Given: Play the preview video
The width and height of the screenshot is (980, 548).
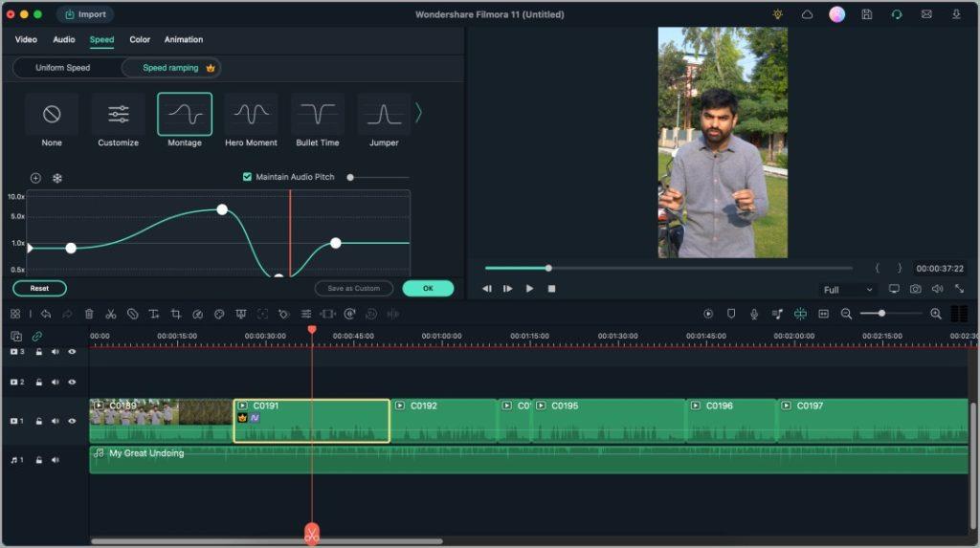Looking at the screenshot, I should 529,289.
